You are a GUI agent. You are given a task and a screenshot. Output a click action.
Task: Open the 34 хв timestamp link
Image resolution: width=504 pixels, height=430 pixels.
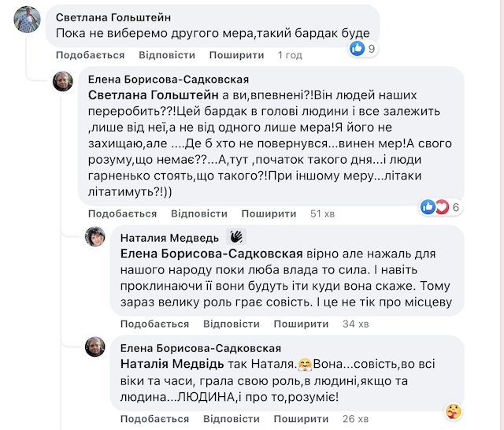pos(355,324)
